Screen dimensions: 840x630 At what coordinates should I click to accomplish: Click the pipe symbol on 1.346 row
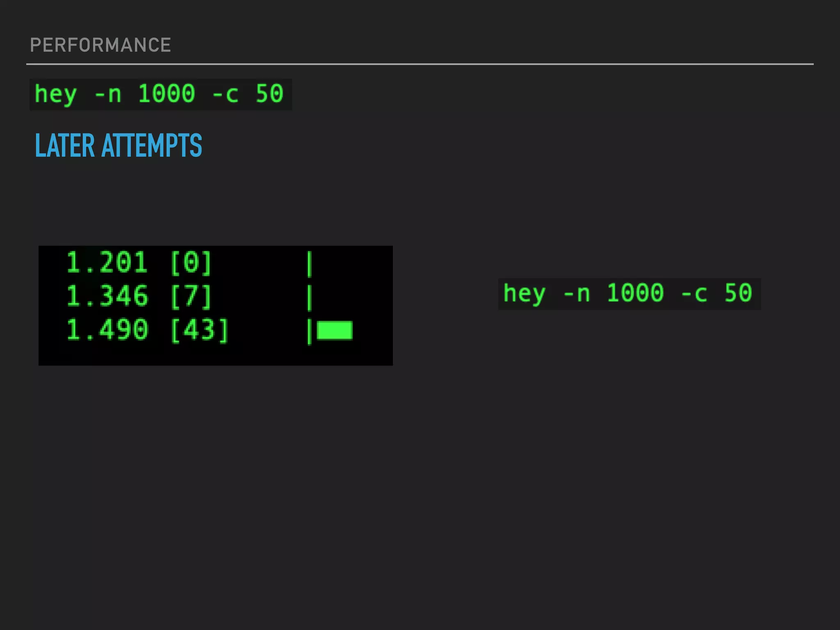(310, 298)
